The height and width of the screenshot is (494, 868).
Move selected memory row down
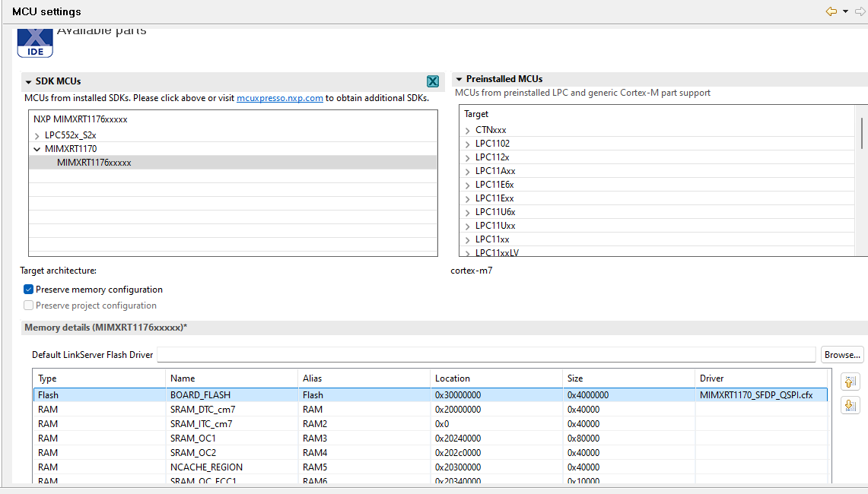tap(850, 405)
